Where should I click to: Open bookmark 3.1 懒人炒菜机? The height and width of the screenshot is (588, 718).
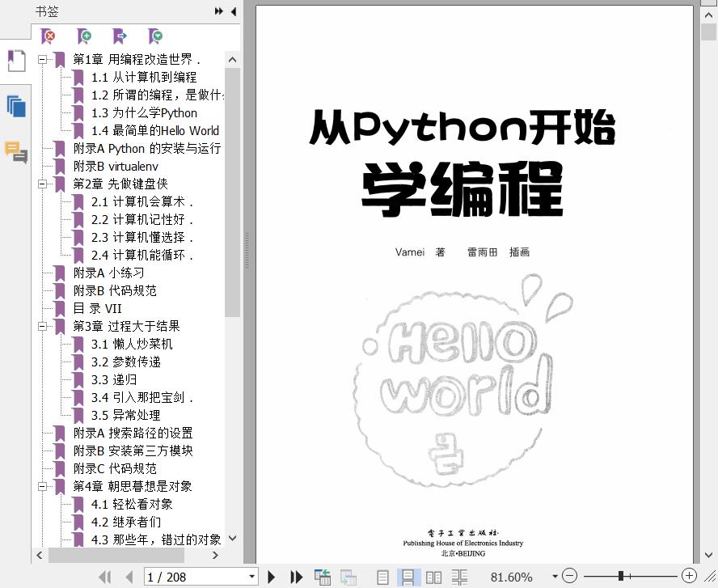tap(132, 345)
